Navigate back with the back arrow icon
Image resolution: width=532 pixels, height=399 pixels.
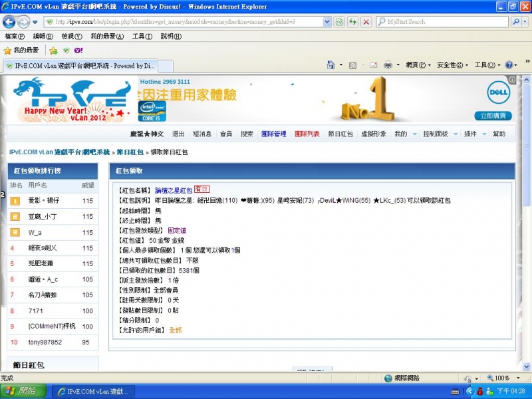[x=9, y=22]
